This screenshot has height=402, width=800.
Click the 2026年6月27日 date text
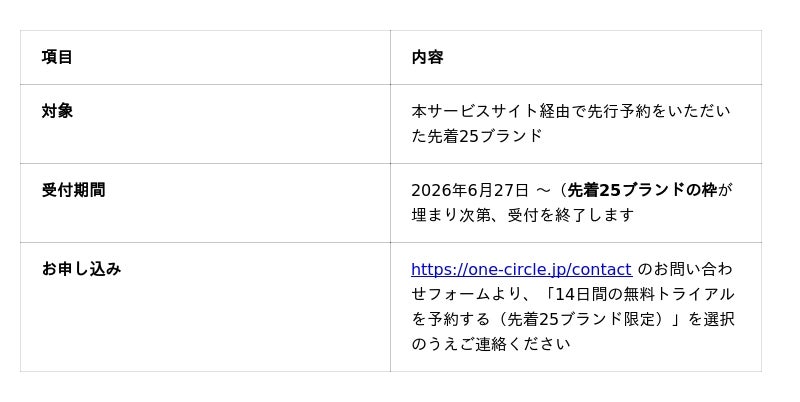coord(470,190)
